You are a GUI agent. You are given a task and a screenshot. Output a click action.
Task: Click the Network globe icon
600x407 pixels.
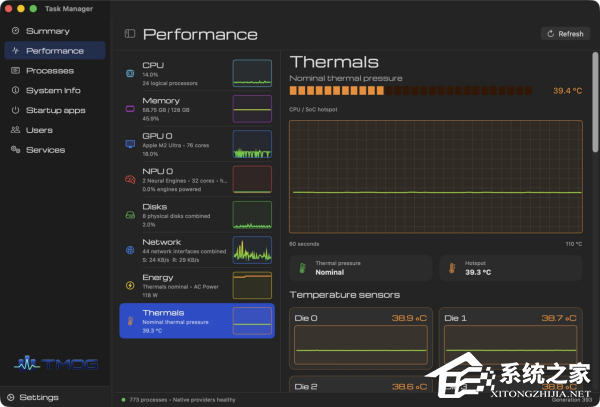click(130, 250)
